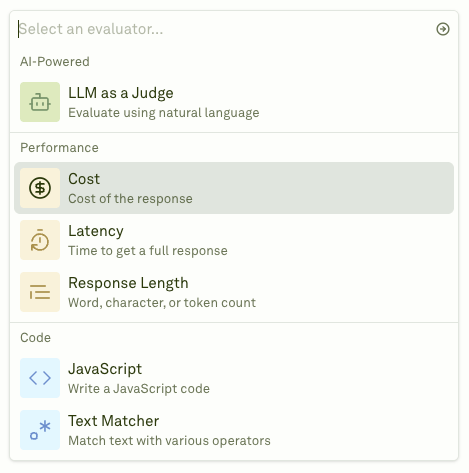469x473 pixels.
Task: Click the Response Length list icon
Action: (40, 292)
